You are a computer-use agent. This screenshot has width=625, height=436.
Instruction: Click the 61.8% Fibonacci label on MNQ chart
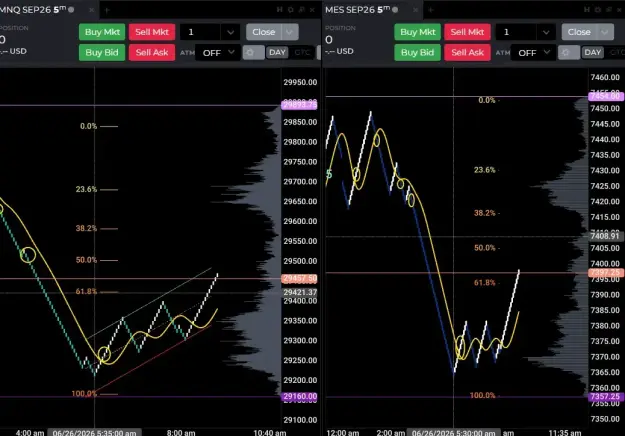tap(86, 291)
